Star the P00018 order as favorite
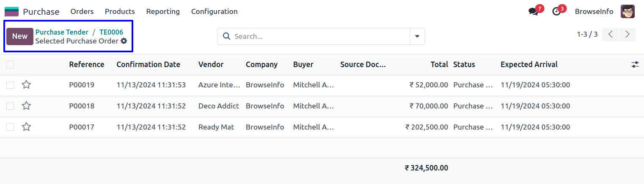Screen dimensions: 644x184 coord(26,106)
